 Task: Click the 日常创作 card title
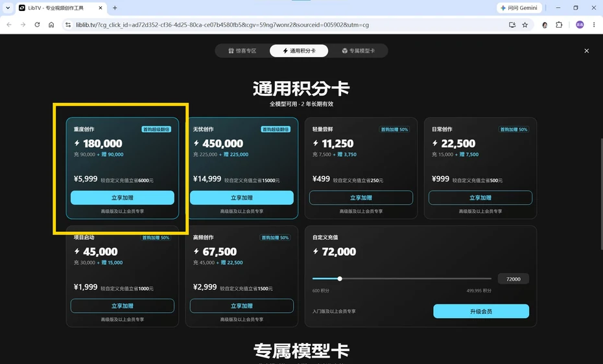coord(442,130)
